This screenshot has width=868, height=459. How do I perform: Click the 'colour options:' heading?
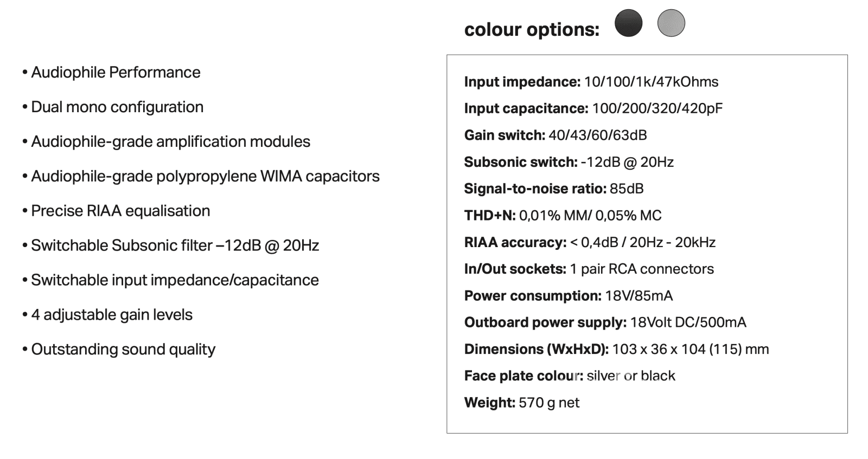click(x=532, y=29)
